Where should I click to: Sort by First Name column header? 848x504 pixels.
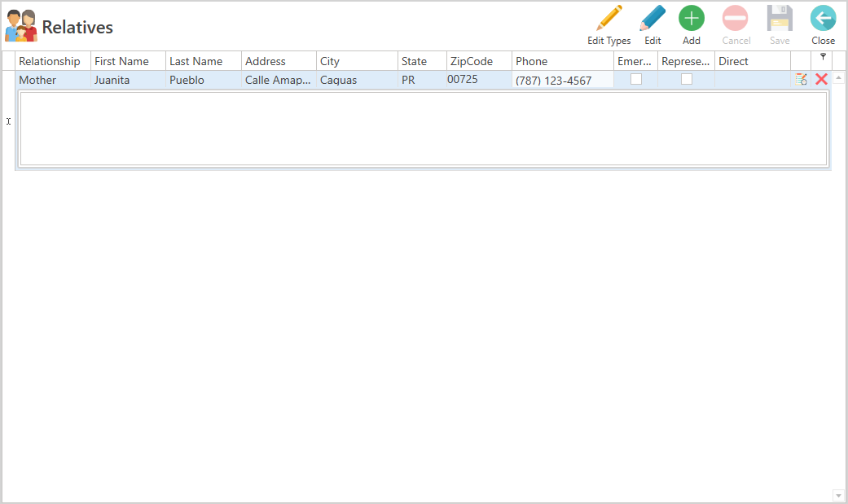point(128,61)
